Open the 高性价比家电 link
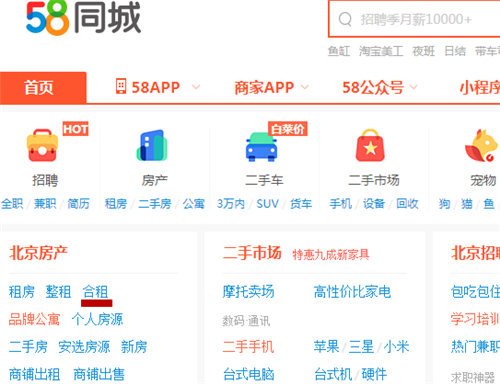Image resolution: width=500 pixels, height=384 pixels. click(x=352, y=292)
